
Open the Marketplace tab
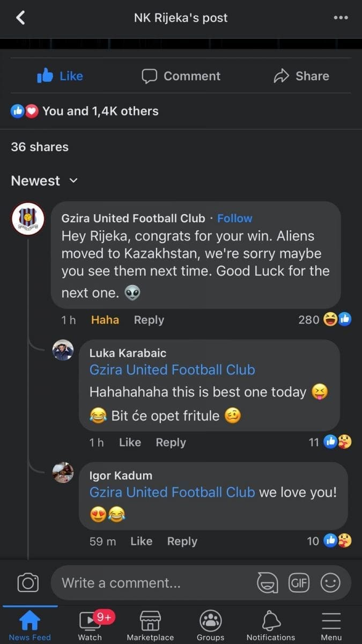click(150, 626)
